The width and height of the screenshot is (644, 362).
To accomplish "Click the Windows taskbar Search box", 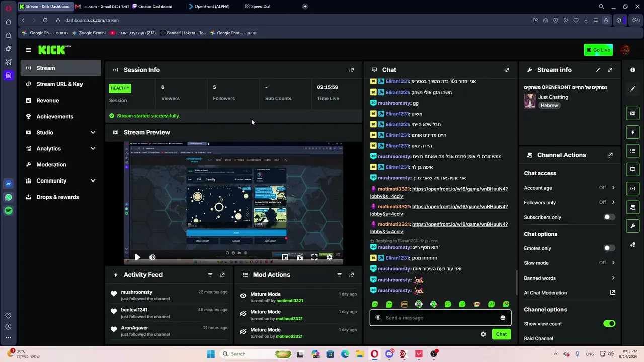I will pyautogui.click(x=255, y=354).
